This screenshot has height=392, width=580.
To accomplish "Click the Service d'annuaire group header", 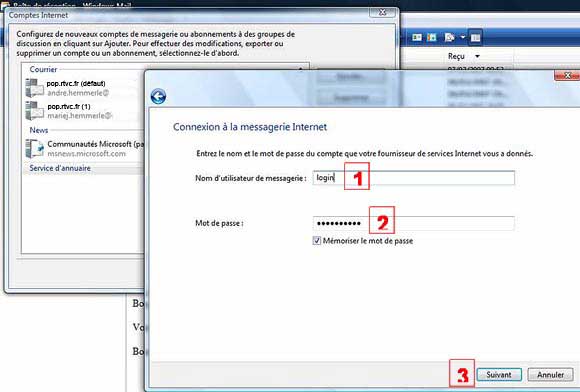I will tap(60, 168).
